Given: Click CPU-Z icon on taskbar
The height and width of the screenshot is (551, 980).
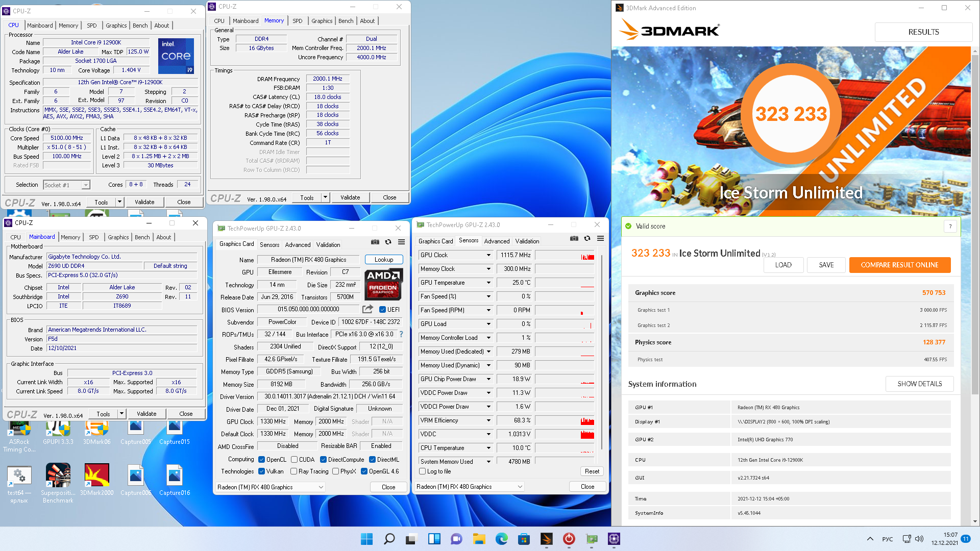Looking at the screenshot, I should coord(614,539).
